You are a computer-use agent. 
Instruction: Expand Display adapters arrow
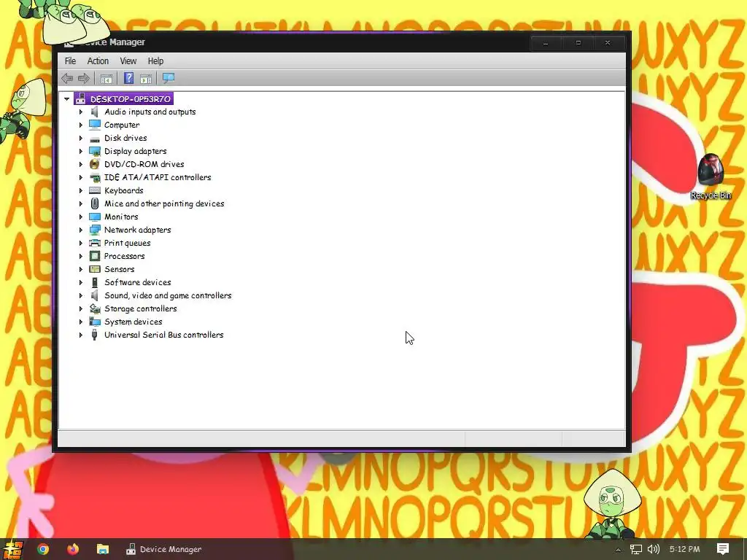point(80,151)
